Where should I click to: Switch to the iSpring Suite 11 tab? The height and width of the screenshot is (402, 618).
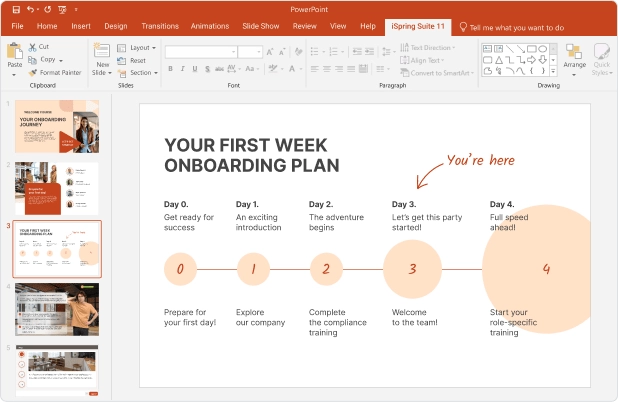[x=418, y=25]
